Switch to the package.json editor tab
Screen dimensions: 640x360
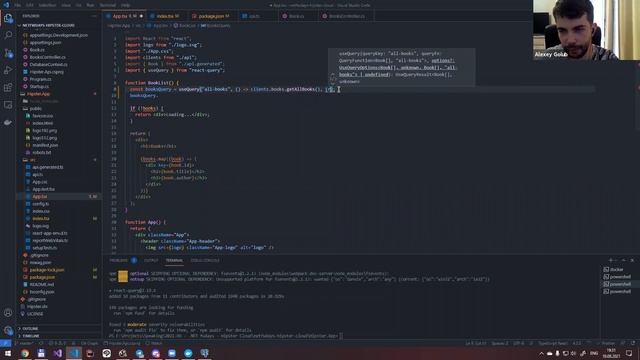coord(214,16)
